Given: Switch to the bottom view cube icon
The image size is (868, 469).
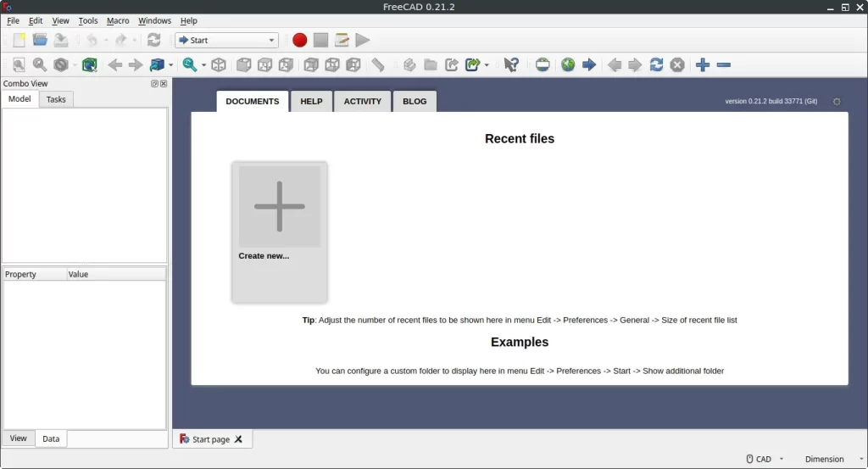Looking at the screenshot, I should tap(332, 64).
